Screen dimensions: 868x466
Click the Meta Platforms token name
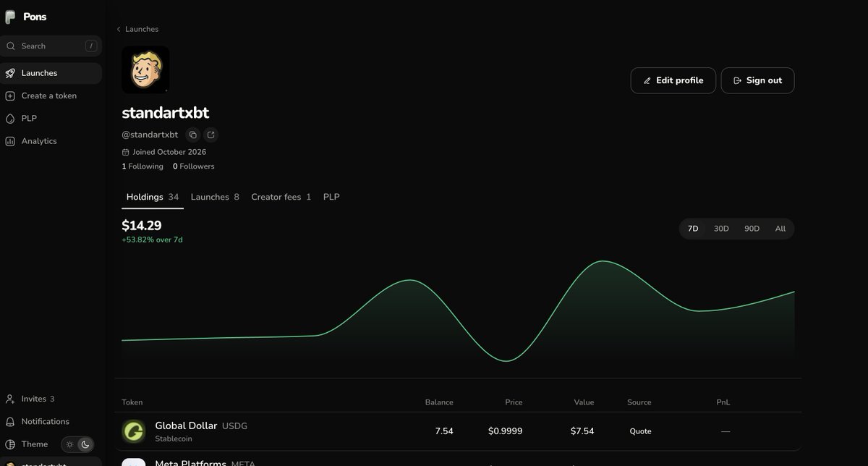191,463
